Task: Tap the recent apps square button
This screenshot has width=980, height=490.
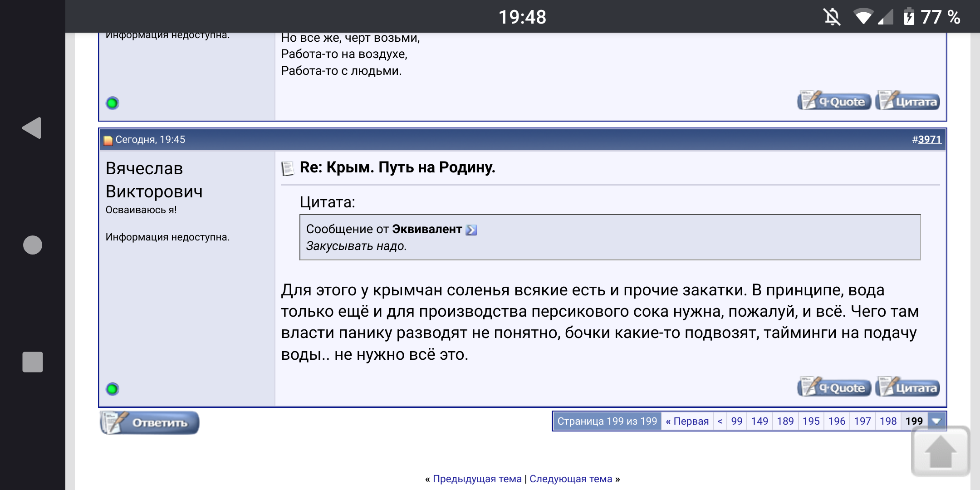Action: pos(33,362)
